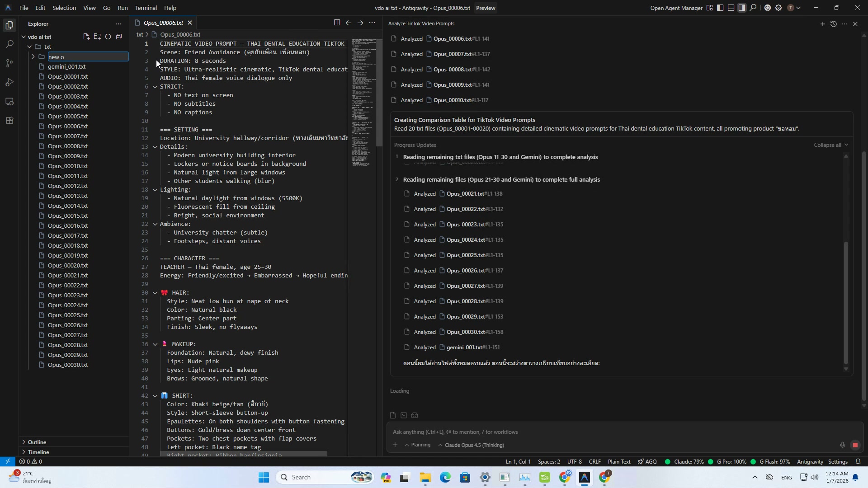The width and height of the screenshot is (868, 488).
Task: Create a new file in the Explorer
Action: coord(86,37)
